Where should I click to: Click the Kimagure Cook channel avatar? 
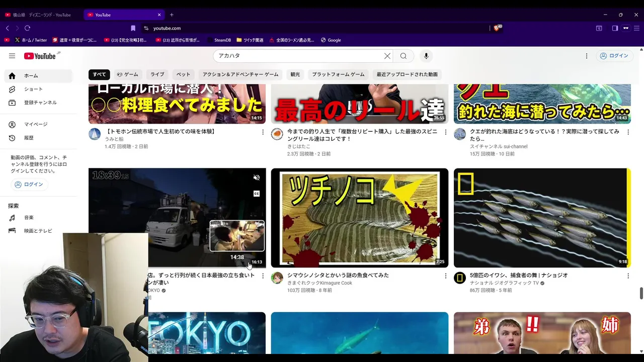click(277, 278)
